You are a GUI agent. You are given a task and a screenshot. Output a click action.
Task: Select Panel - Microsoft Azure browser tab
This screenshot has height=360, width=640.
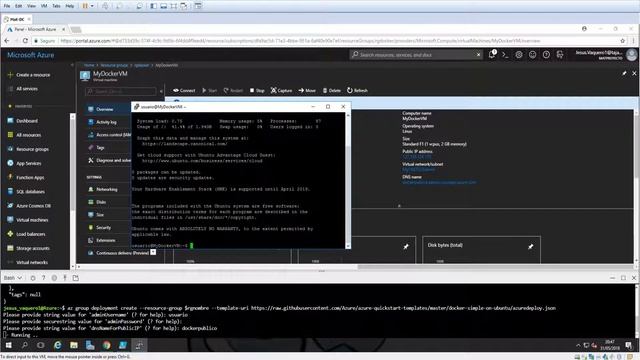(36, 29)
